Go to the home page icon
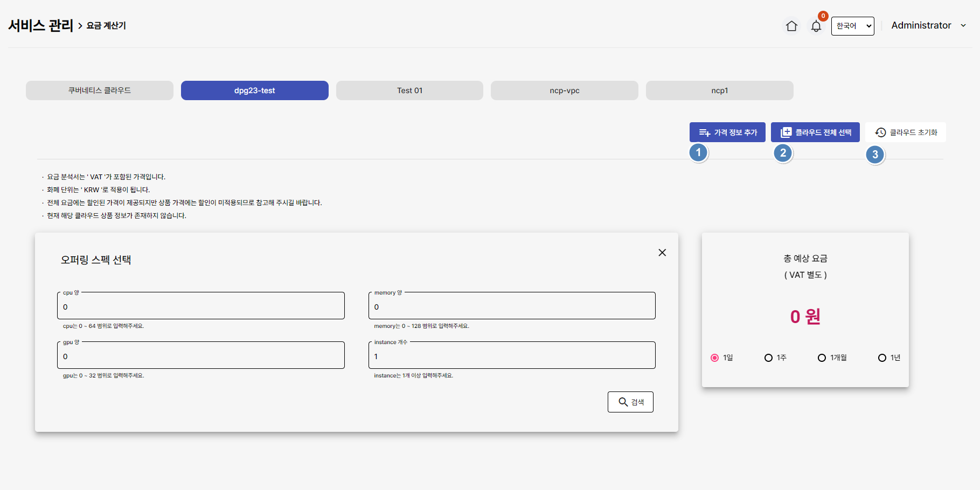Viewport: 980px width, 490px height. pyautogui.click(x=791, y=26)
